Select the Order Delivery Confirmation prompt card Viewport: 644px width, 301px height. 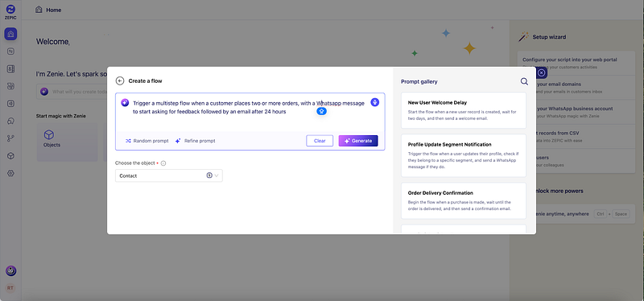tap(464, 201)
